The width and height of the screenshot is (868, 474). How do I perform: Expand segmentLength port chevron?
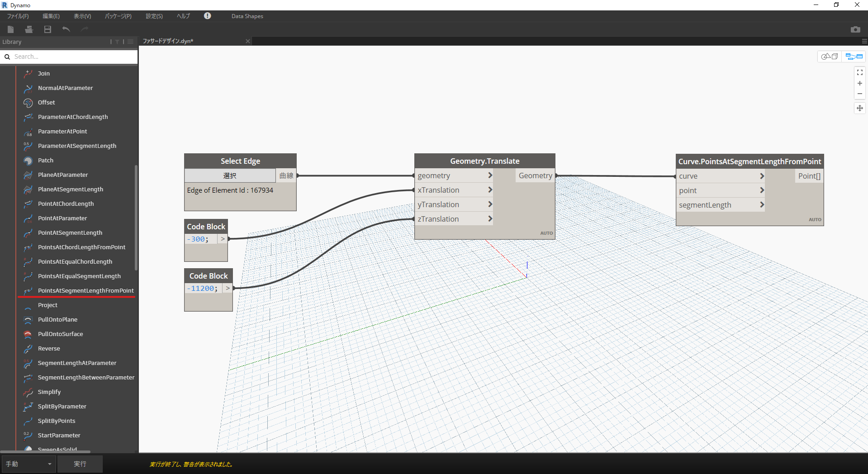(762, 205)
